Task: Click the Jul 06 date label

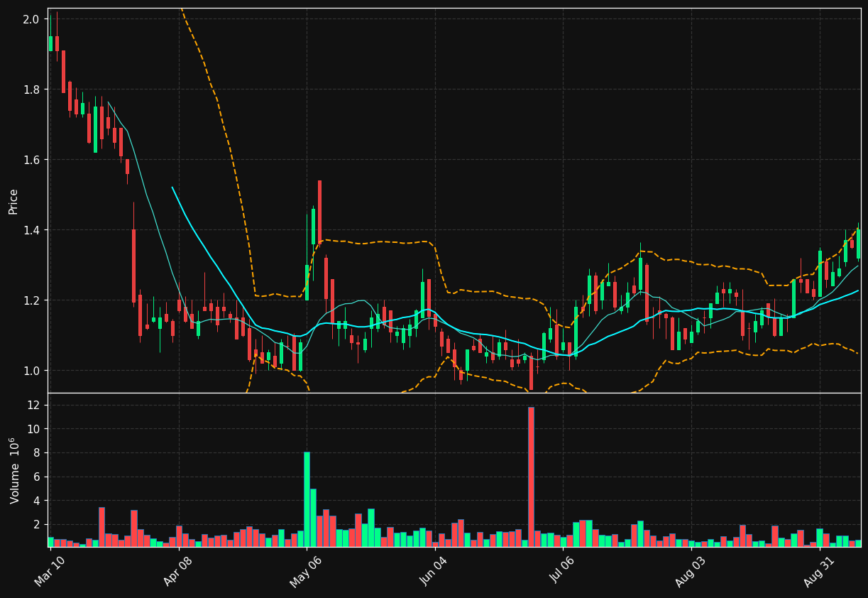Action: pyautogui.click(x=561, y=571)
